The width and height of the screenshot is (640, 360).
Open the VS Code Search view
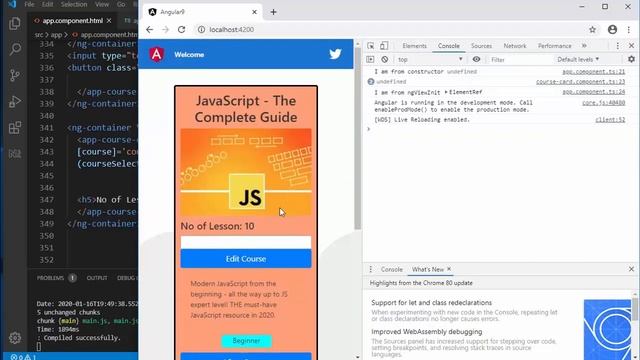[x=15, y=49]
